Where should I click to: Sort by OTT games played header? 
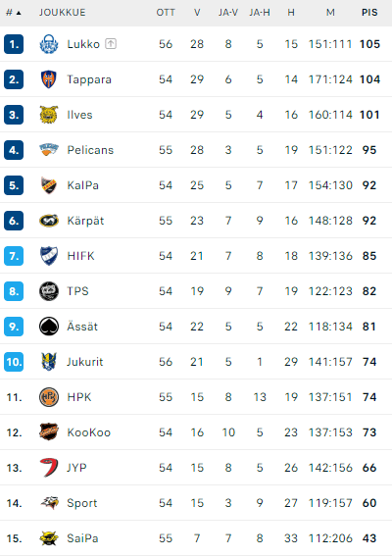tap(166, 13)
